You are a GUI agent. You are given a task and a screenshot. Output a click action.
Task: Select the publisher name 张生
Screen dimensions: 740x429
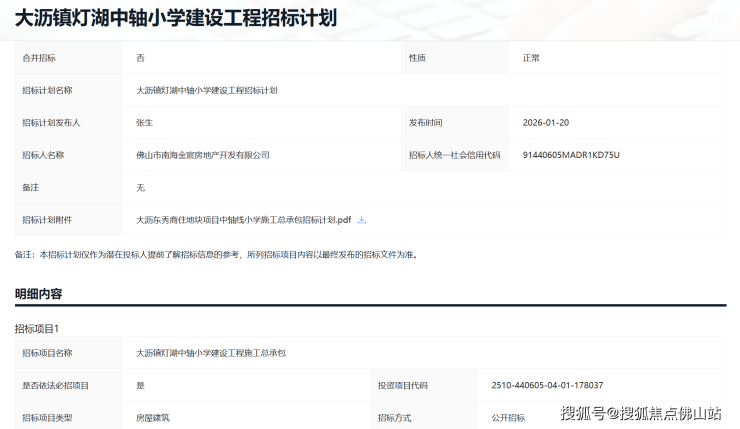coord(144,123)
